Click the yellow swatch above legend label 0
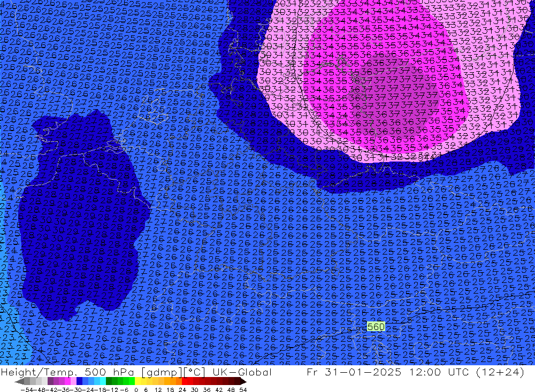Screen dimensions: 535x392 pyautogui.click(x=137, y=381)
